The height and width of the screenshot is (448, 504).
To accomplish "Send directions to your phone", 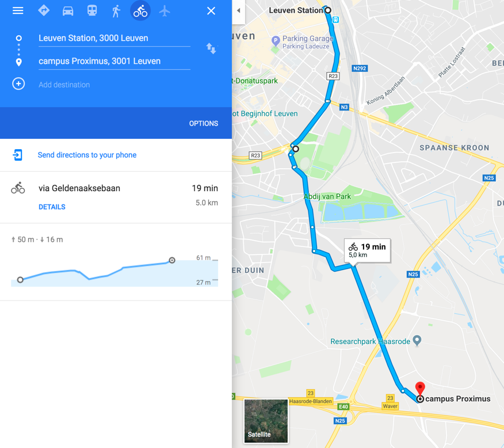I will pos(87,155).
